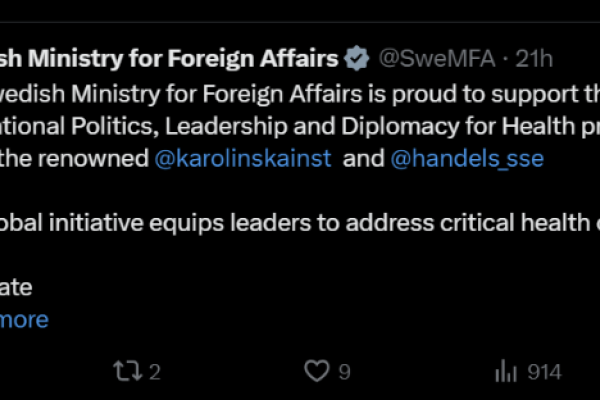Click the @SweMFA handle

(x=434, y=57)
